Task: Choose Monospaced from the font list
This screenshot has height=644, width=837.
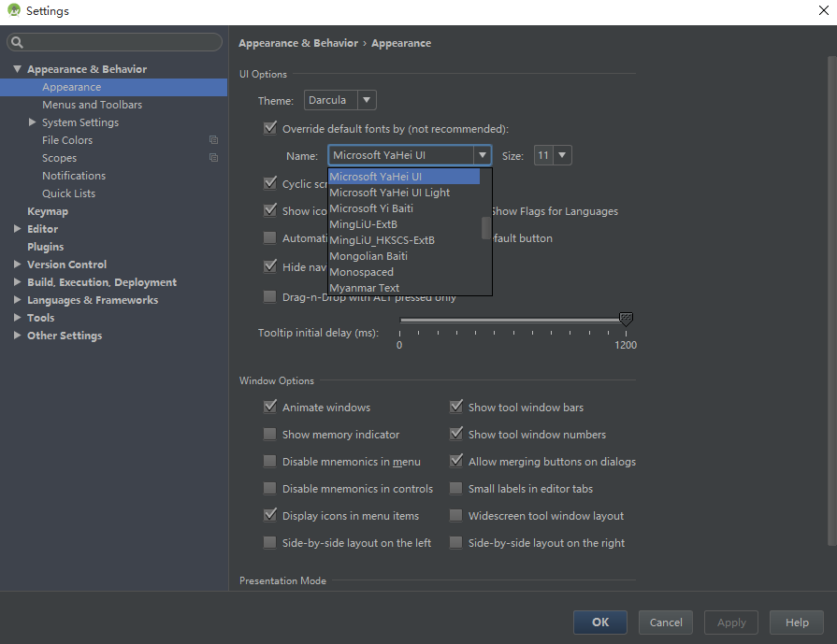Action: (362, 272)
